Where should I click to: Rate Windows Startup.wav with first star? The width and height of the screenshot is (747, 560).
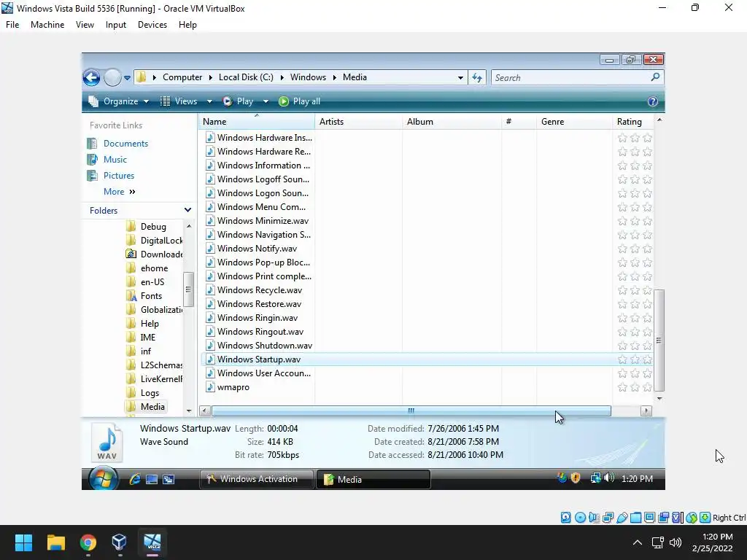[622, 359]
